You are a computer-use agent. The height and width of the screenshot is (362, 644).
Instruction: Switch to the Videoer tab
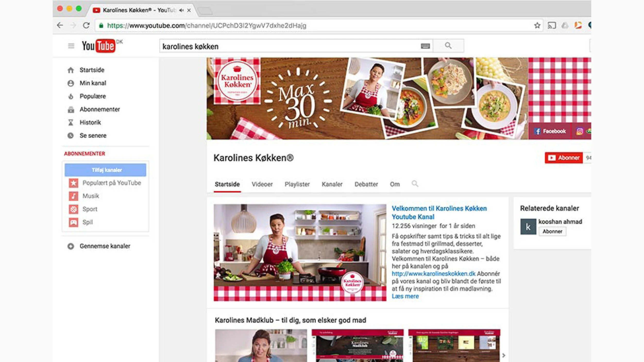click(x=262, y=184)
